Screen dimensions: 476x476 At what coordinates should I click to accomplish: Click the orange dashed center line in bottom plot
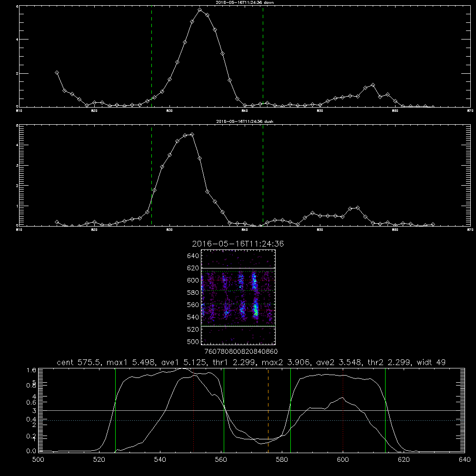pyautogui.click(x=268, y=410)
